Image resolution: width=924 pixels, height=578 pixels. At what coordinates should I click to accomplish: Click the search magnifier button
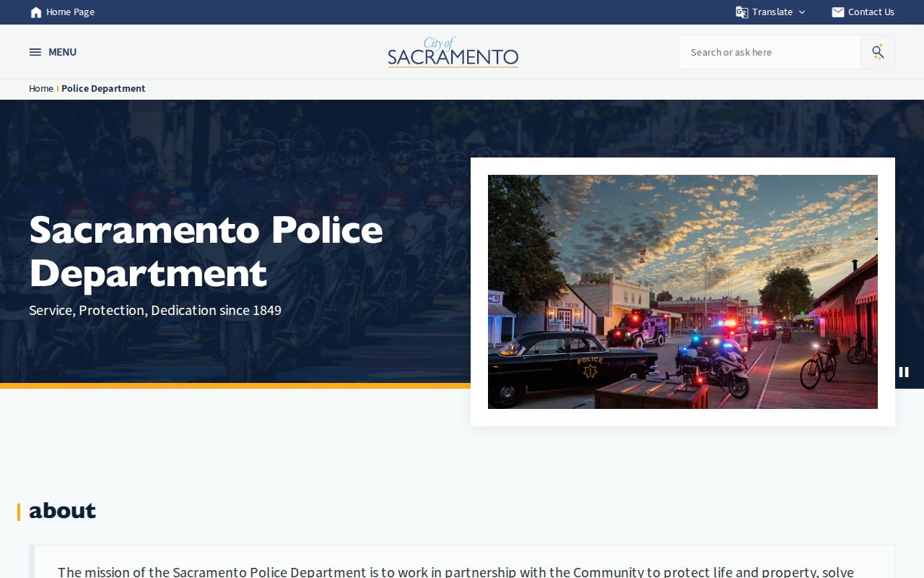pos(878,52)
